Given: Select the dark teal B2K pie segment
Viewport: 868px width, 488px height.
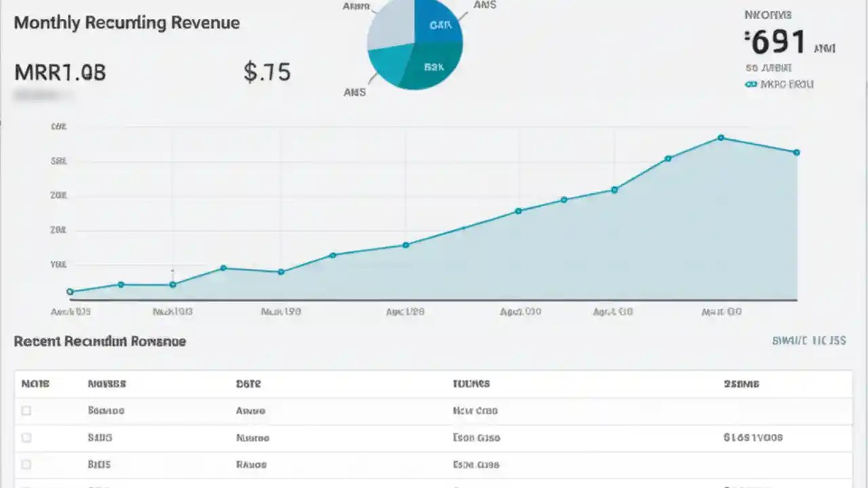Looking at the screenshot, I should [x=434, y=66].
